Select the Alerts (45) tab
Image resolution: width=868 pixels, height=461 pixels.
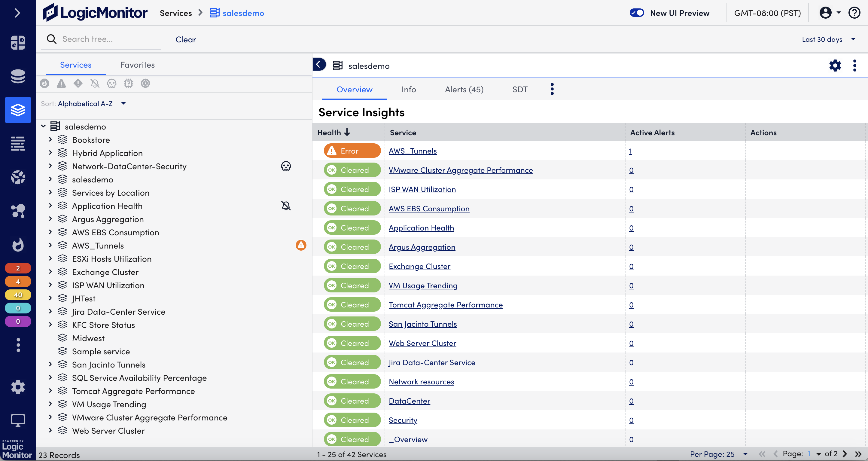464,89
